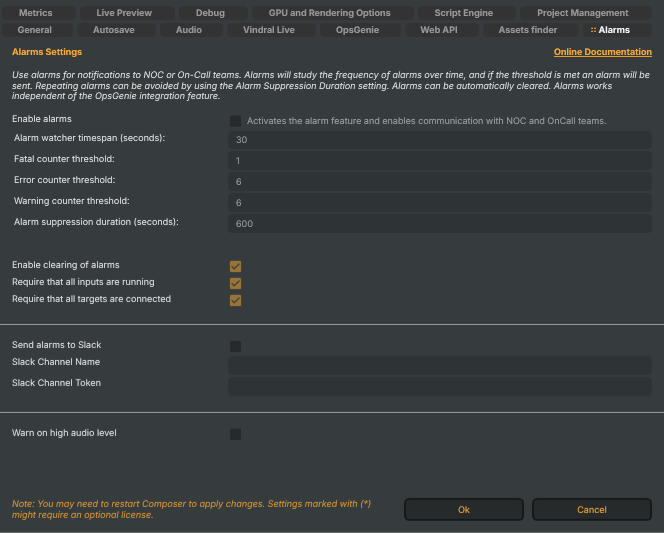Open the Audio tab

point(191,30)
